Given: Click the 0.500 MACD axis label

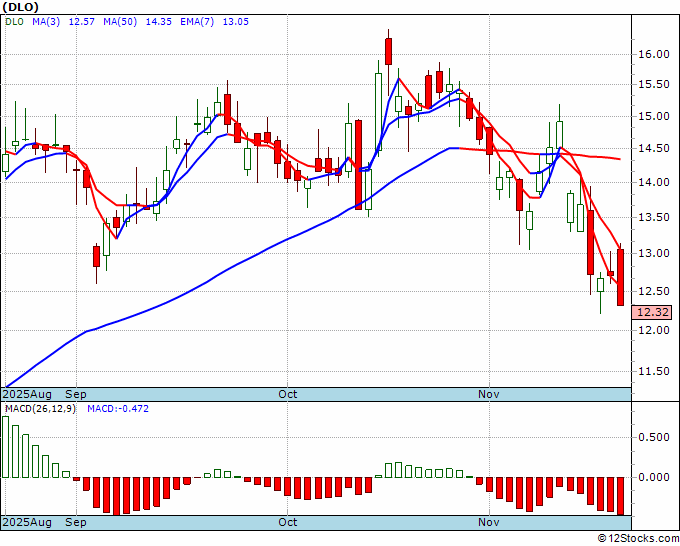Looking at the screenshot, I should (654, 437).
